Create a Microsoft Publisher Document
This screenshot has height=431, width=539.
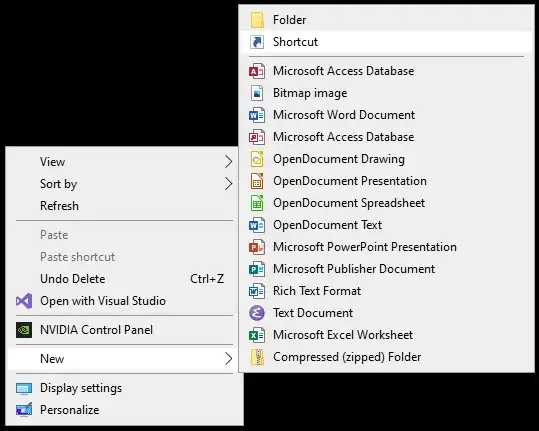coord(386,269)
